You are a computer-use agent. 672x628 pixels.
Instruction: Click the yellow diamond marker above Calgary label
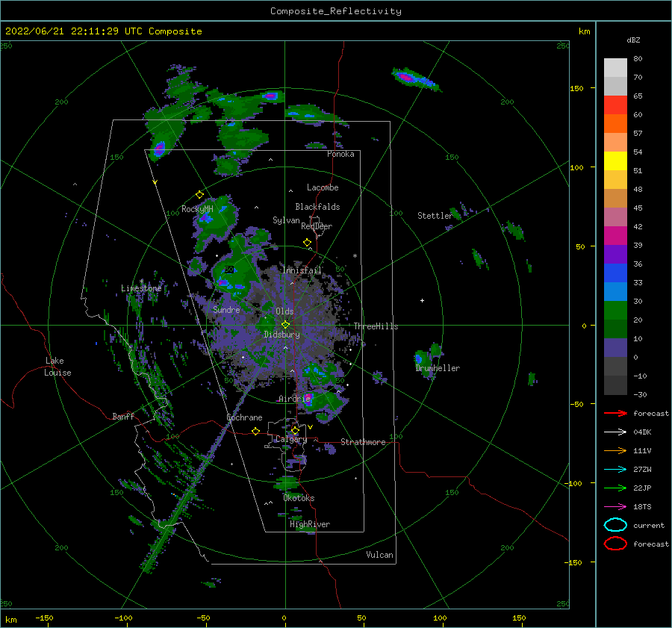point(295,430)
